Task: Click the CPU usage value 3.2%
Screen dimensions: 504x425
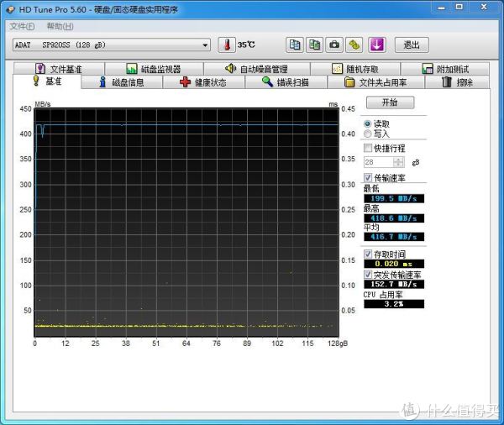Action: (394, 304)
